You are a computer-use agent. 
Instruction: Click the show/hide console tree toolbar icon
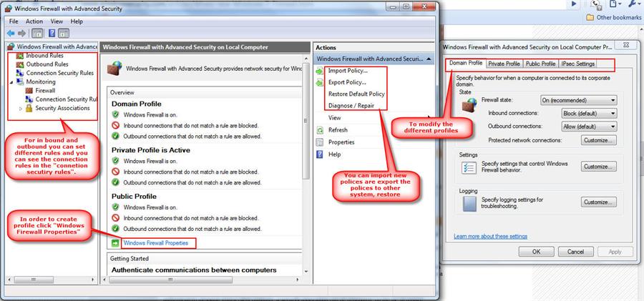37,34
